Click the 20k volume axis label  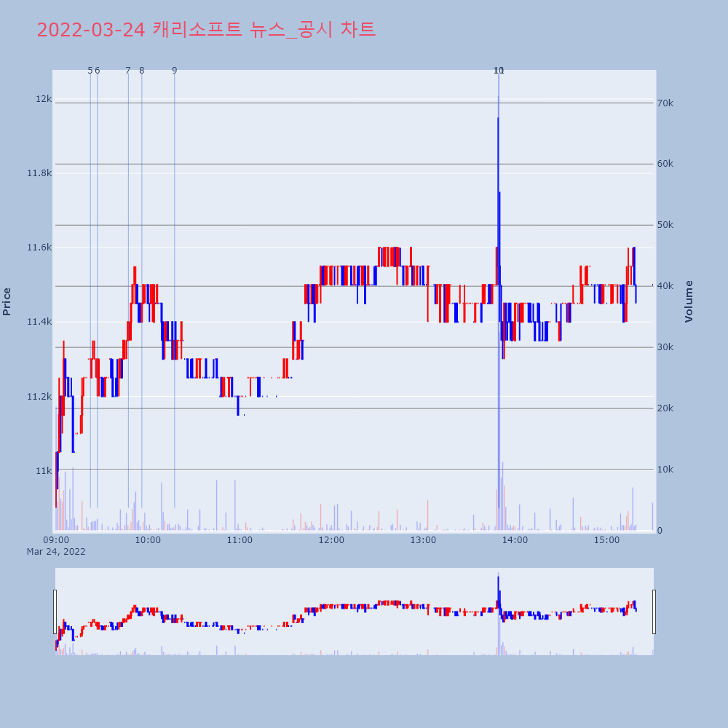point(665,408)
